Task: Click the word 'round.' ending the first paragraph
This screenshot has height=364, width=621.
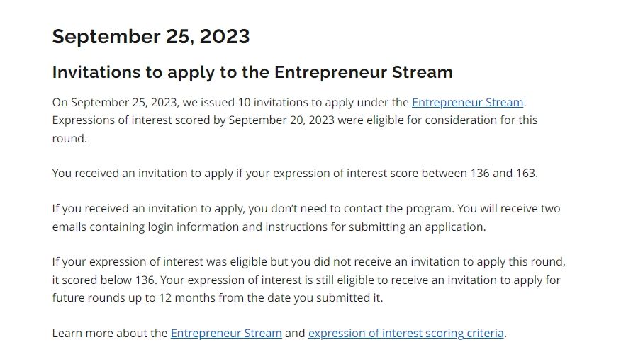Action: point(69,138)
